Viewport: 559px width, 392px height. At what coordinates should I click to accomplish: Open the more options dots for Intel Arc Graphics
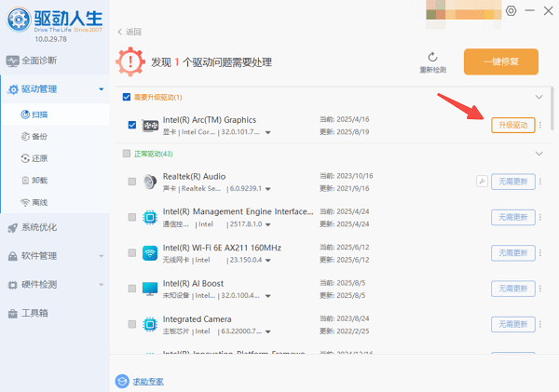540,126
